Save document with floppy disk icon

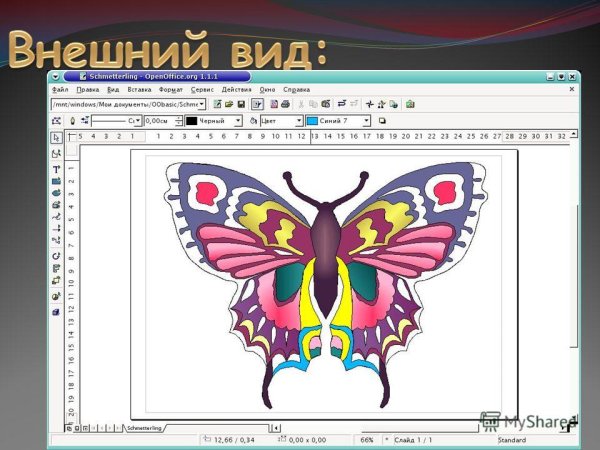pyautogui.click(x=241, y=104)
